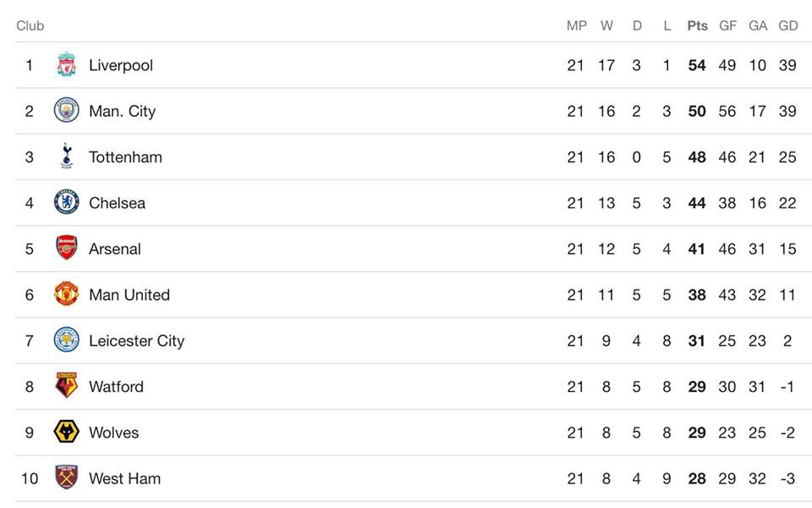
Task: Click the MP column header
Action: tap(576, 26)
